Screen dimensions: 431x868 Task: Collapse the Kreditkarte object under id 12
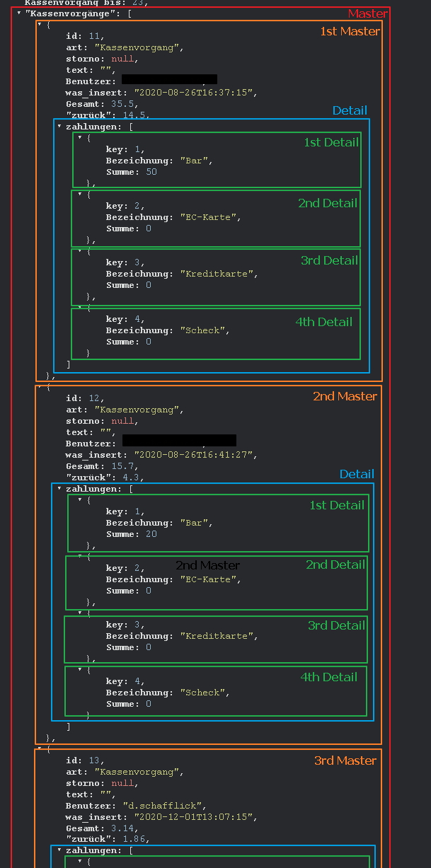[80, 613]
